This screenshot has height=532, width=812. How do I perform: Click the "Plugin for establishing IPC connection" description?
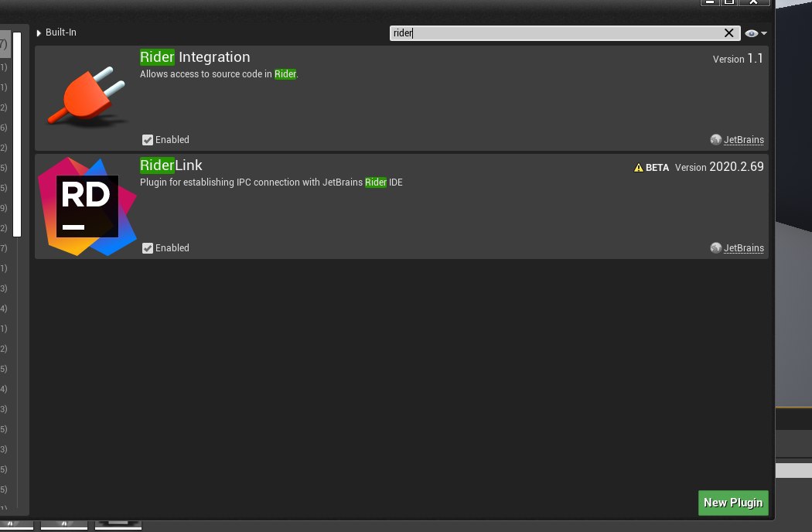click(x=271, y=182)
